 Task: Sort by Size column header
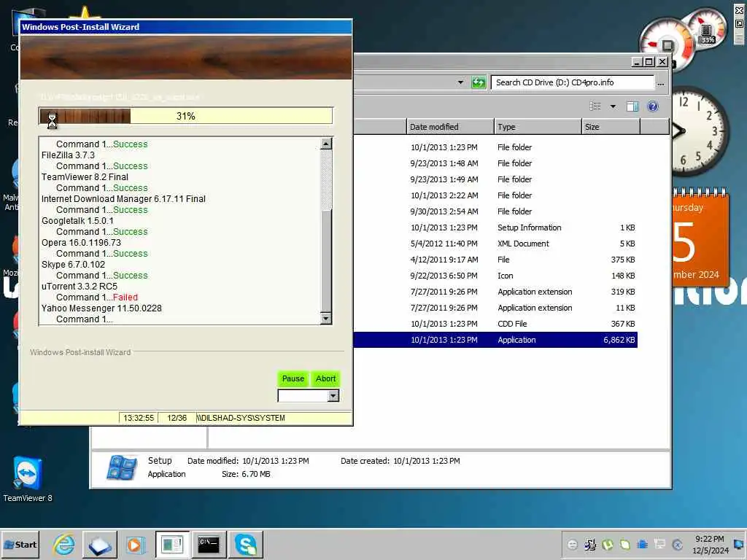tap(611, 127)
